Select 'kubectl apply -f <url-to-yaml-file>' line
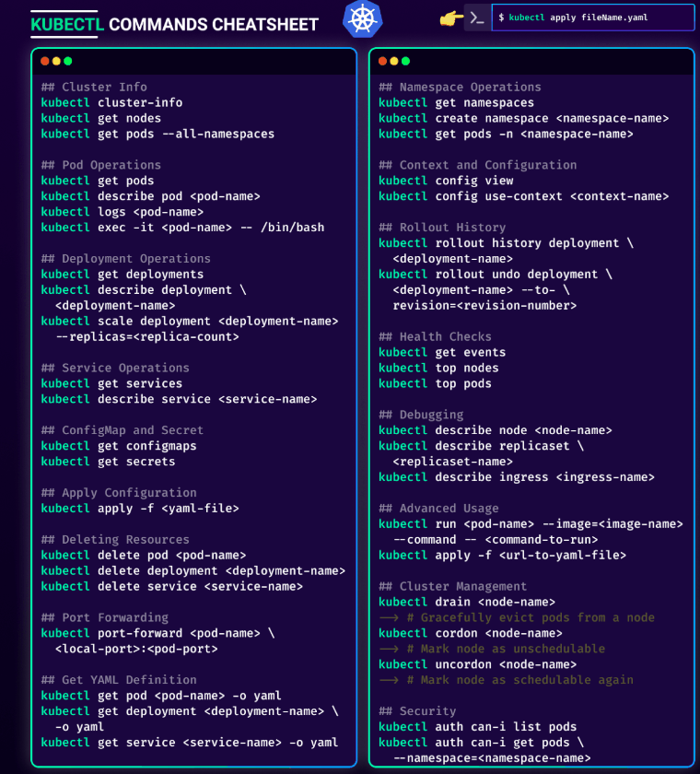Screen dimensions: 700x774 502,556
